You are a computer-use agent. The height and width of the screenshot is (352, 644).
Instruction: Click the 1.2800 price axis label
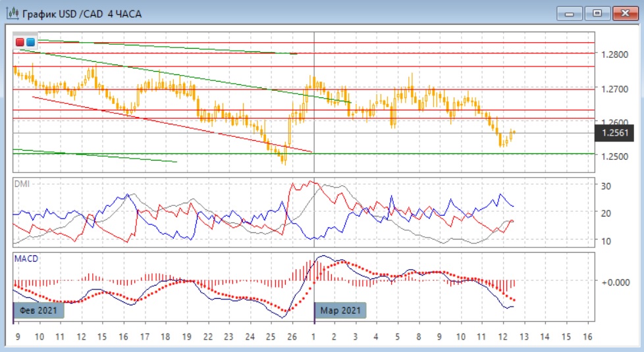(614, 54)
